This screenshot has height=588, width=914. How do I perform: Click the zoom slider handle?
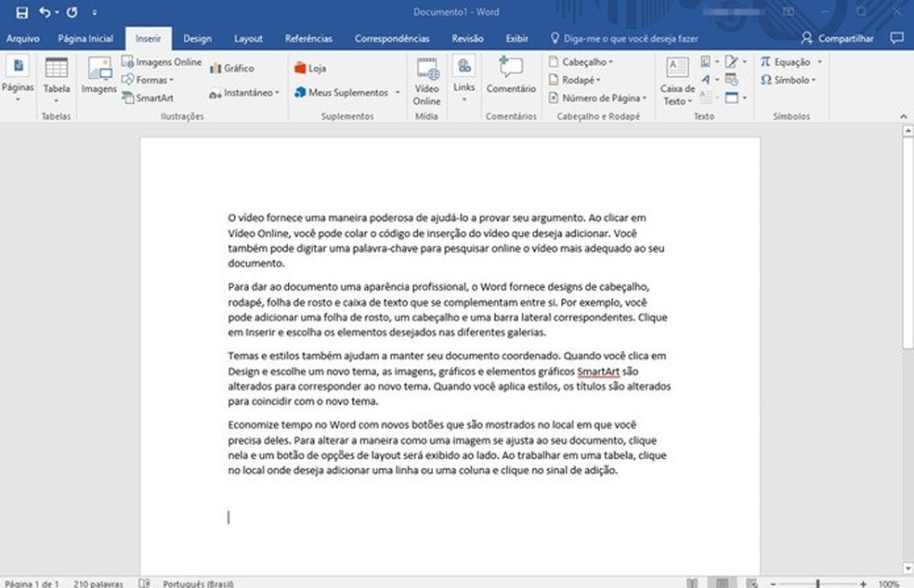tap(816, 581)
